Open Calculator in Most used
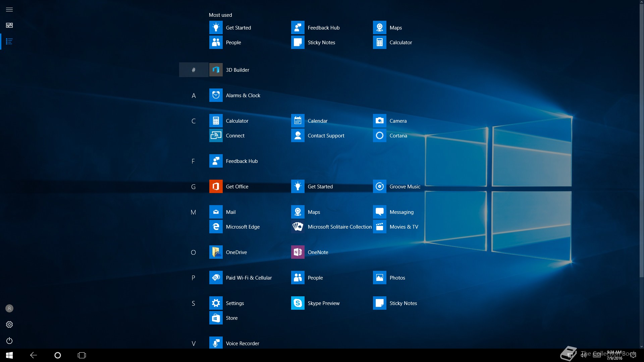 tap(392, 42)
